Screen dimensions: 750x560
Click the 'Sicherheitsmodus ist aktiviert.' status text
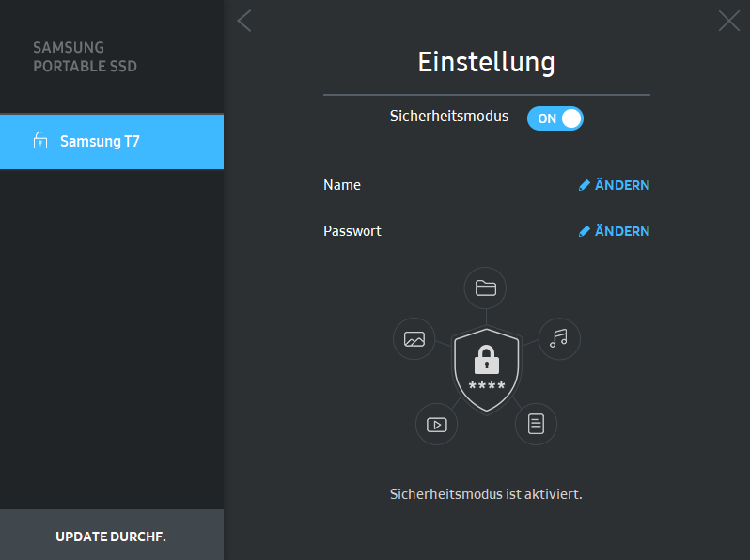486,493
